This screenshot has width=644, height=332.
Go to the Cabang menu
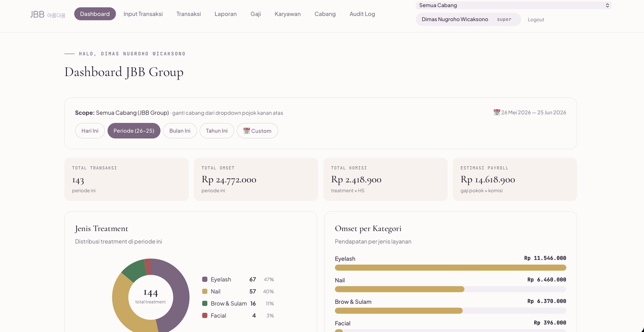(325, 14)
